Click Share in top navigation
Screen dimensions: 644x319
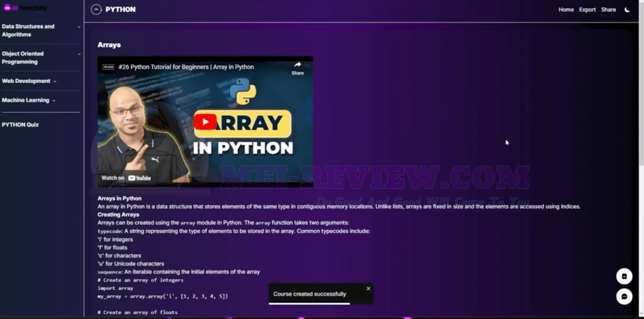coord(608,9)
